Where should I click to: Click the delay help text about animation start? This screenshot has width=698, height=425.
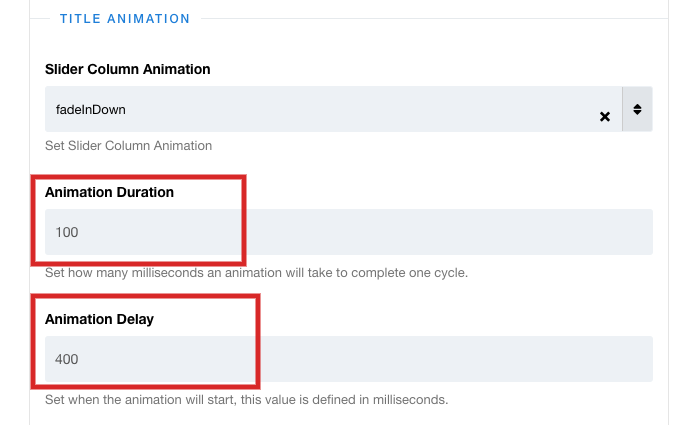pos(246,399)
